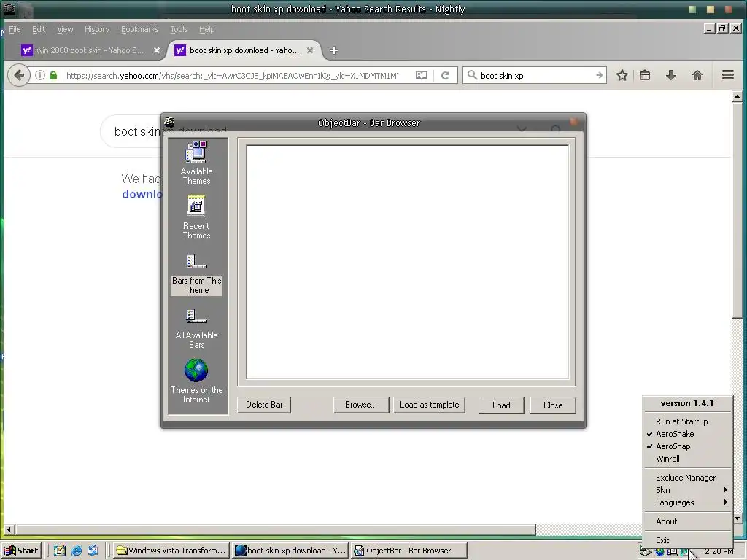Close the 'boot skin xp download' tab
This screenshot has height=560, width=747.
tap(310, 50)
